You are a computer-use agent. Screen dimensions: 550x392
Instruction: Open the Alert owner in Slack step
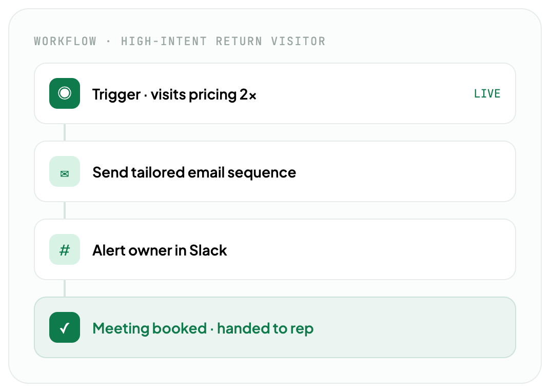pos(275,249)
